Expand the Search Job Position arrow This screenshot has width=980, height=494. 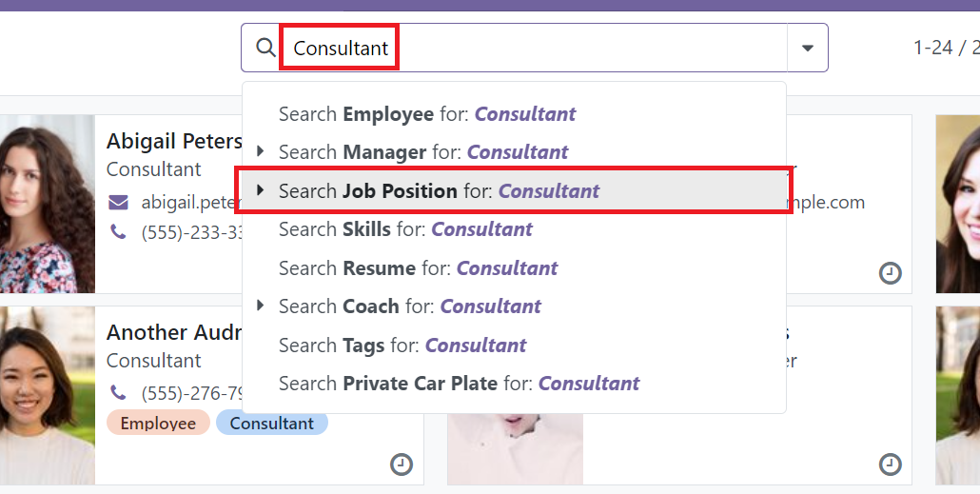(x=260, y=190)
